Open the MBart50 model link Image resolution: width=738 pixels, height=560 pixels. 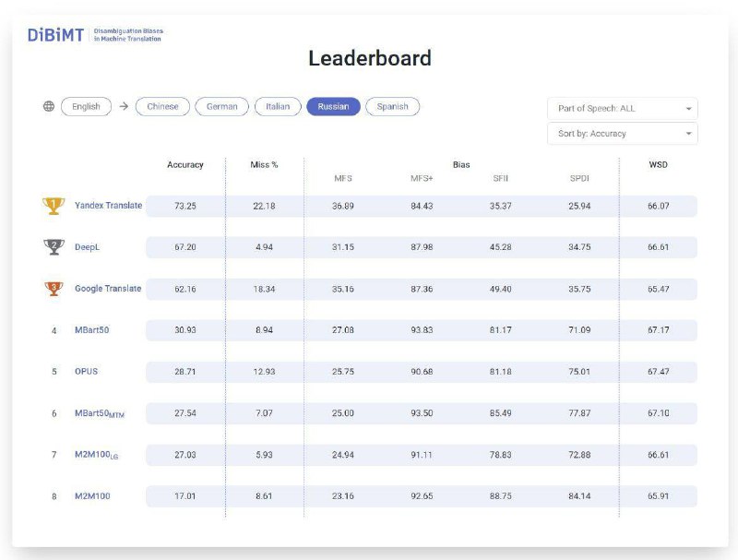[91, 330]
